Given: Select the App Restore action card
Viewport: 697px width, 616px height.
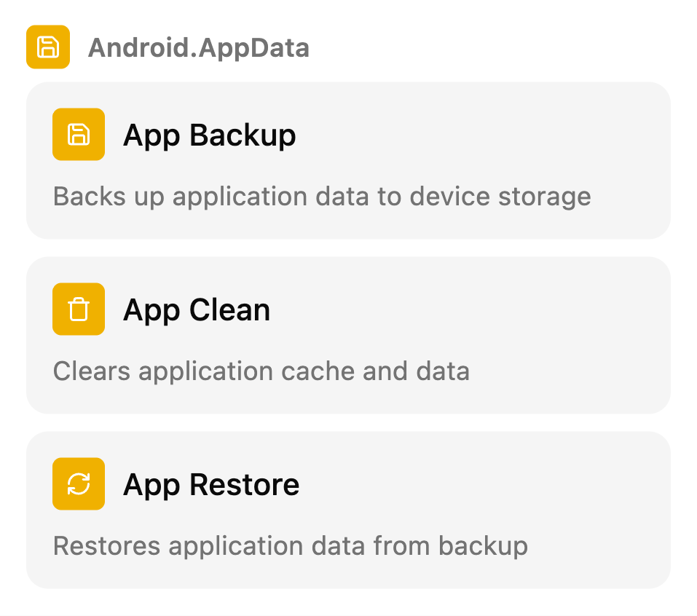Looking at the screenshot, I should (x=348, y=510).
